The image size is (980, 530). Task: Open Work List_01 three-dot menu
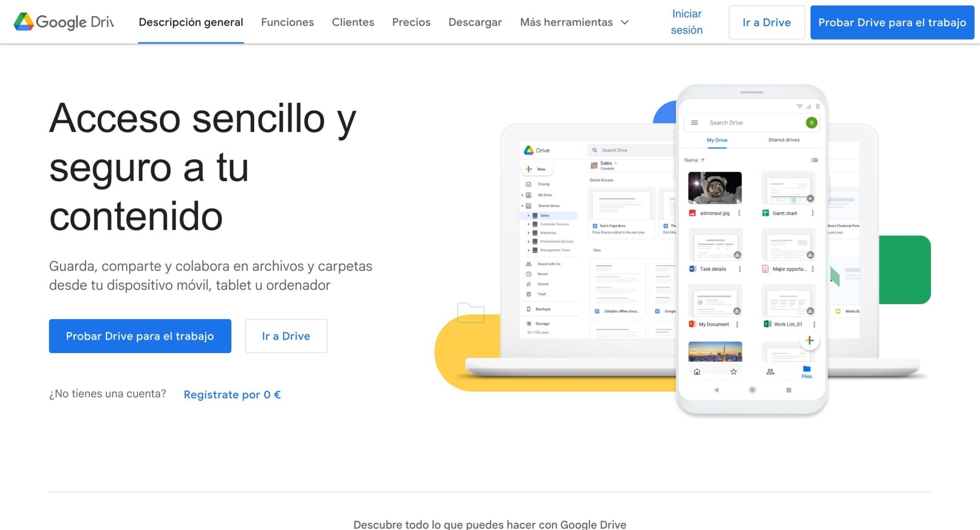coord(814,324)
